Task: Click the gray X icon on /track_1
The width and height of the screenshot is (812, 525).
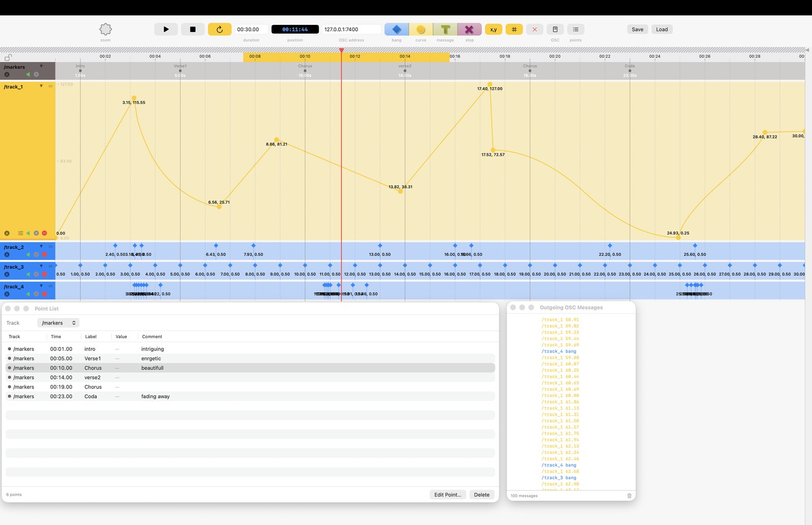Action: (36, 233)
